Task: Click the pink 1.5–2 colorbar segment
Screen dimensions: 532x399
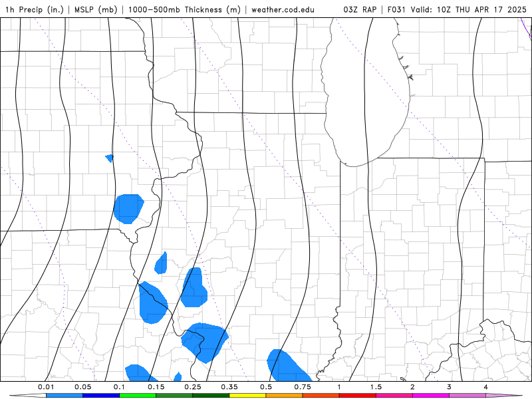Action: click(394, 396)
